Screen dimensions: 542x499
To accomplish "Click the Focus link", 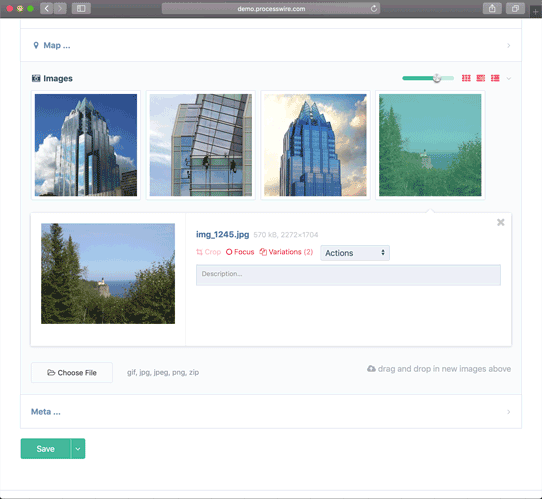I will [x=240, y=252].
